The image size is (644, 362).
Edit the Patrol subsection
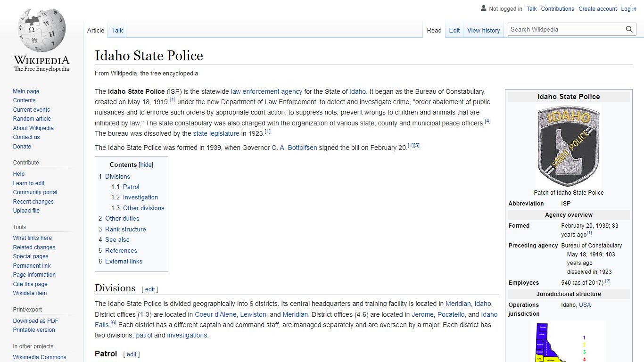[132, 354]
